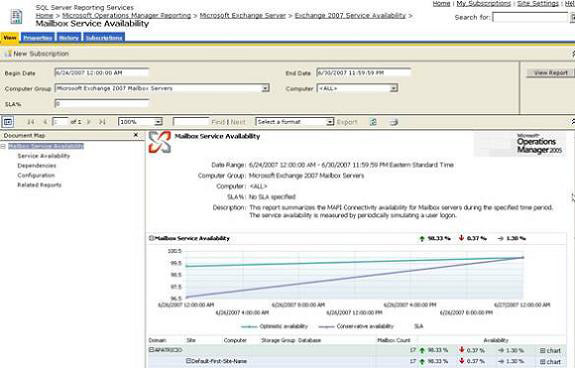Screen dimensions: 575x368
Task: Click the green up arrow beside 98.33 % in chart header
Action: (x=422, y=239)
